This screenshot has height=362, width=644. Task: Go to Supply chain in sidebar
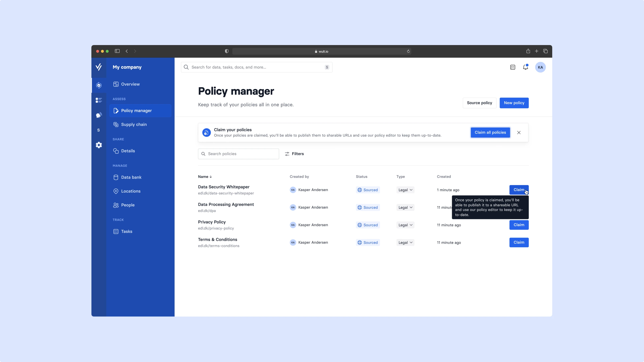point(134,124)
